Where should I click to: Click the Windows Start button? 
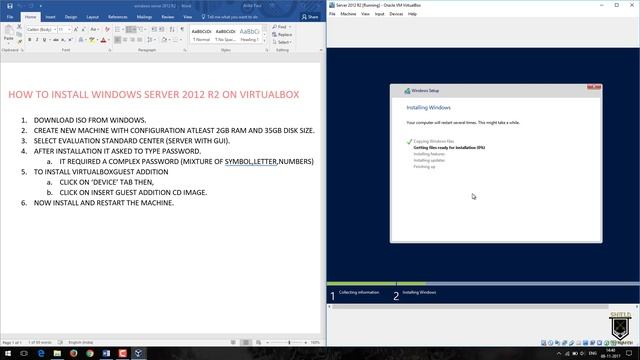(x=8, y=353)
